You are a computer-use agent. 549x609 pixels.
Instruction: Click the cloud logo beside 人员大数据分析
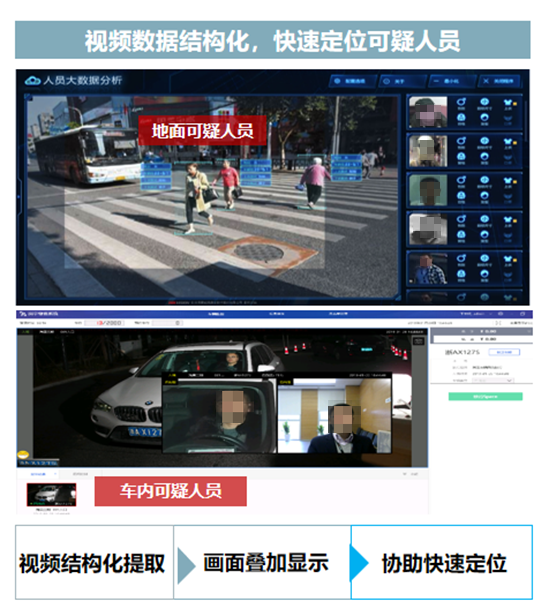pyautogui.click(x=33, y=80)
